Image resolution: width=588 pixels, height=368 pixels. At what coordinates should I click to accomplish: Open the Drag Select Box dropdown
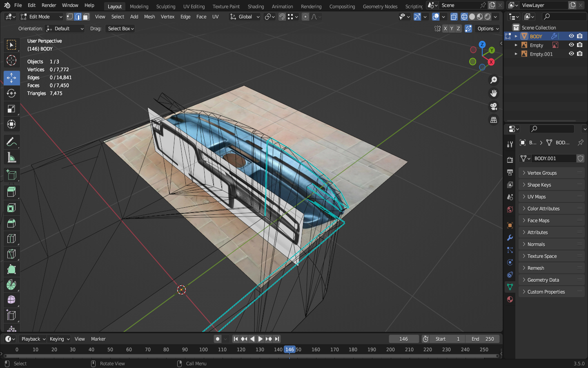click(120, 29)
